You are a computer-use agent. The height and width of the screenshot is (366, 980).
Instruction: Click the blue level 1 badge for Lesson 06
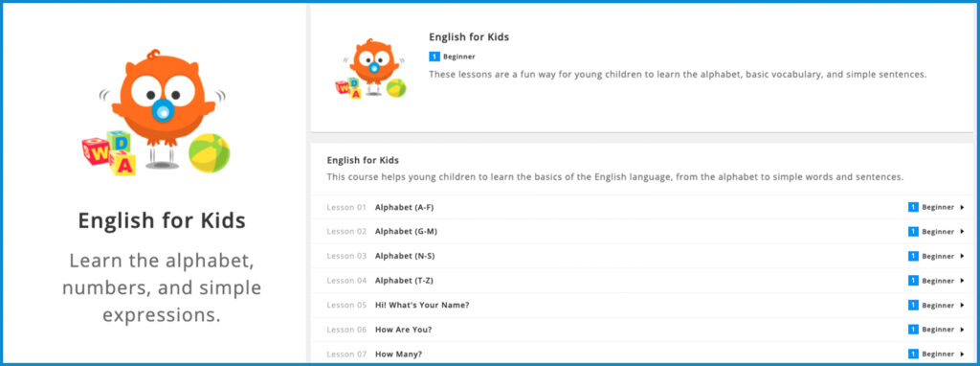(x=913, y=330)
